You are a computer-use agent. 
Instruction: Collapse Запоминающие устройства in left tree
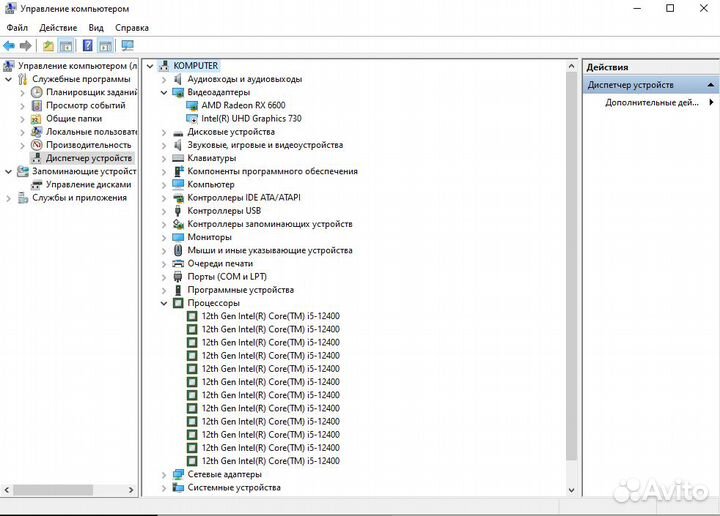[8, 172]
